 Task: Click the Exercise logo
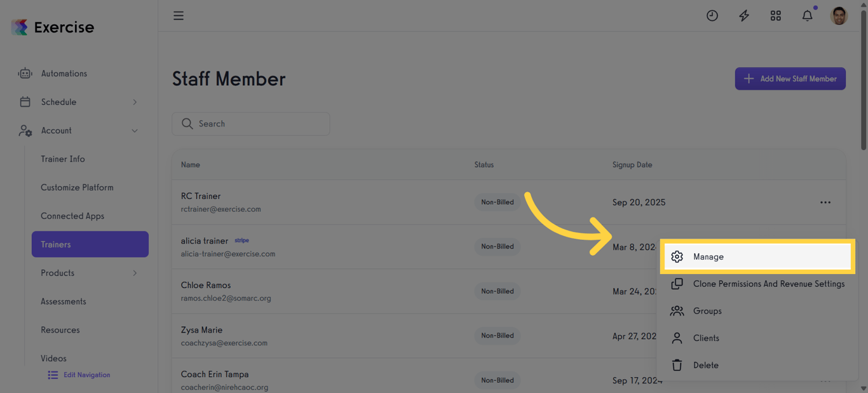pos(53,27)
